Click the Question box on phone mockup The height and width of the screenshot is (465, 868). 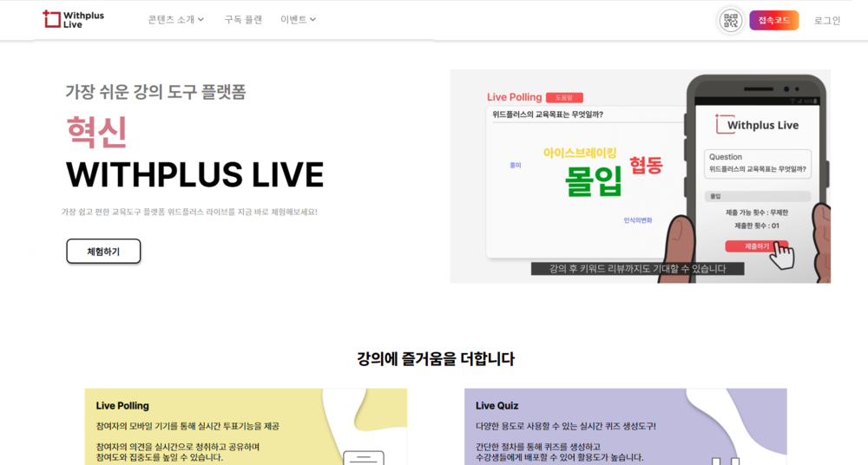click(757, 163)
